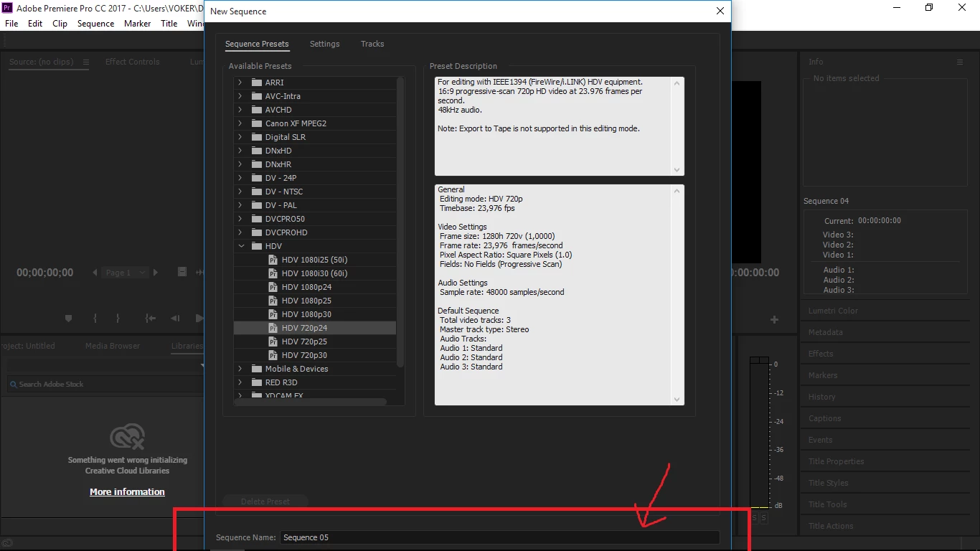This screenshot has height=551, width=980.
Task: Select the HDV 720p25 preset
Action: tap(314, 342)
